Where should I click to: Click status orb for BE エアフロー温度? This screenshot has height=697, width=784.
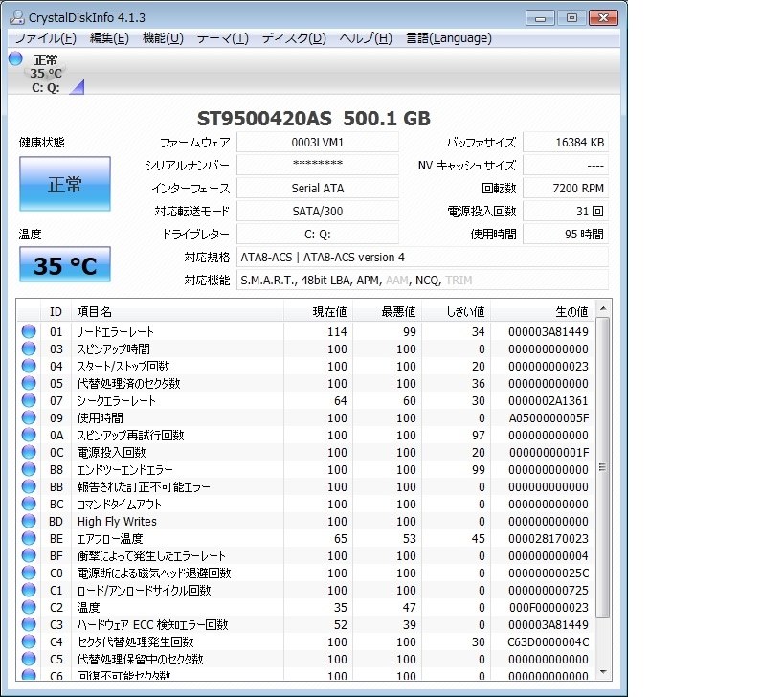coord(29,538)
